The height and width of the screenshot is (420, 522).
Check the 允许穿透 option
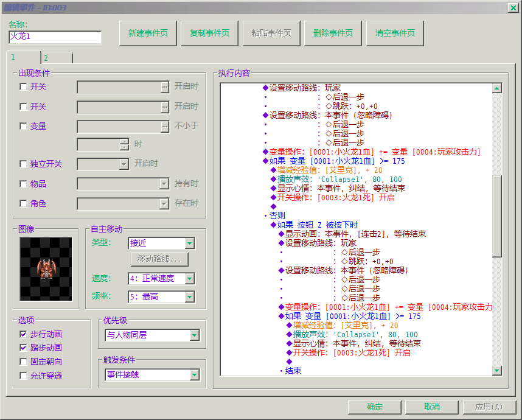point(23,376)
